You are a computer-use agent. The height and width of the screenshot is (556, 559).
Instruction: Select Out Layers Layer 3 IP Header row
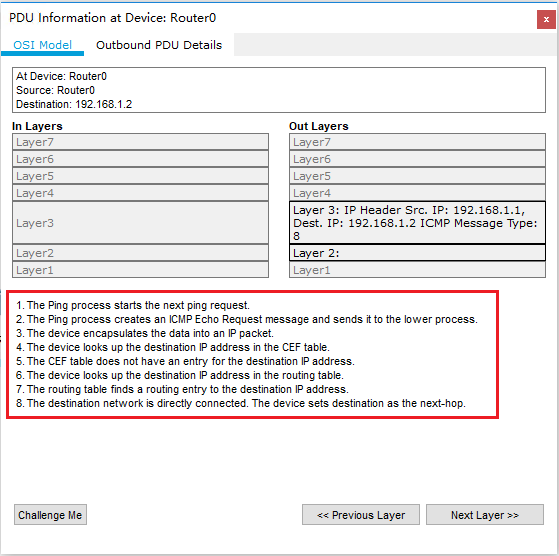click(417, 223)
